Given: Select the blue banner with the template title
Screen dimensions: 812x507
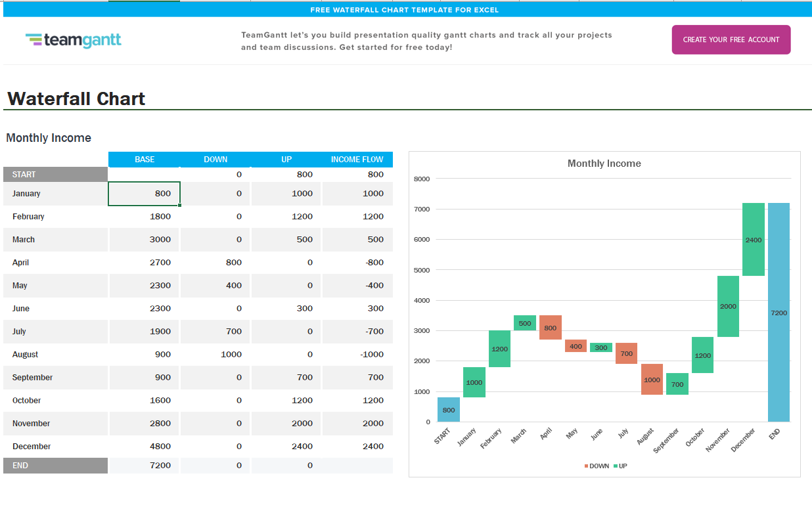Looking at the screenshot, I should pos(405,10).
